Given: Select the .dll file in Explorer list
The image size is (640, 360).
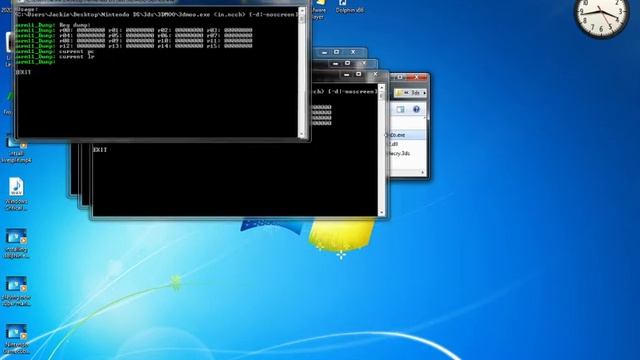Looking at the screenshot, I should coord(393,144).
